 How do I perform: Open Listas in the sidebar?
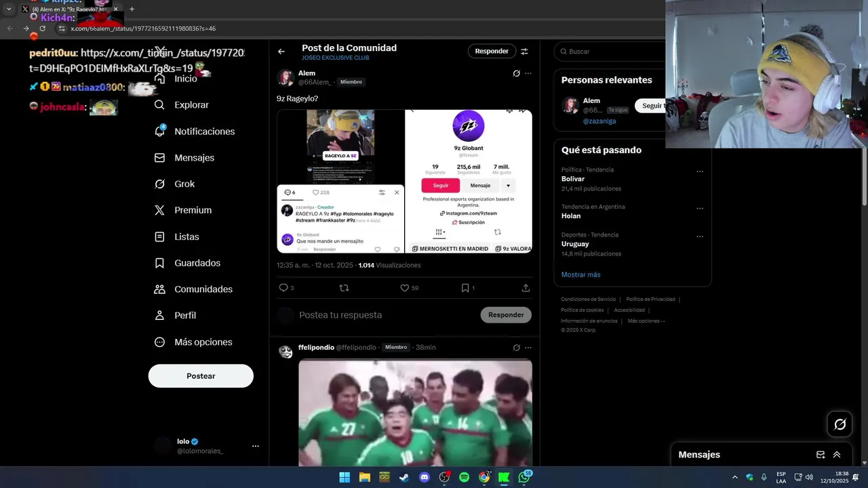click(176, 237)
